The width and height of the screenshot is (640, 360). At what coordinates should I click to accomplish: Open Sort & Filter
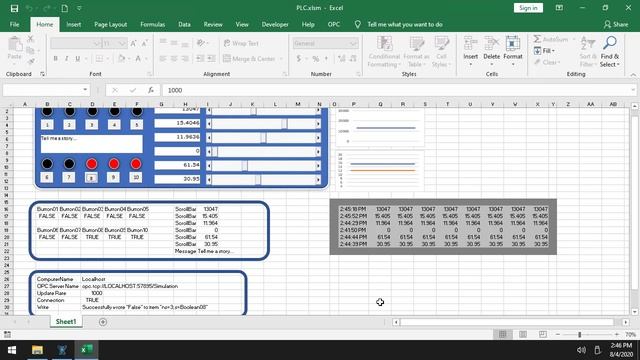tap(588, 51)
